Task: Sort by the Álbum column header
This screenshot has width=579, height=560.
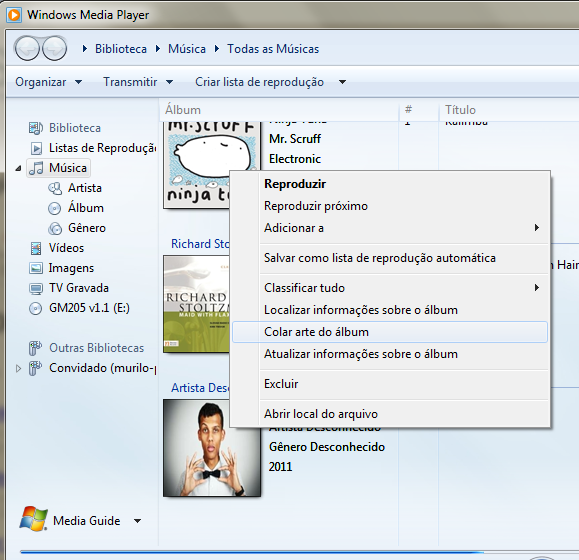Action: click(x=279, y=110)
